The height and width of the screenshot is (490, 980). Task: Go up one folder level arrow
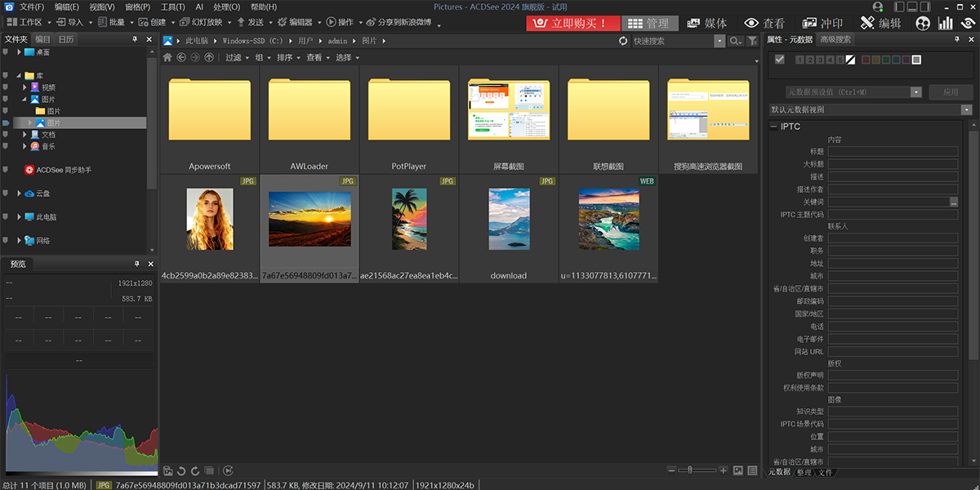point(209,58)
